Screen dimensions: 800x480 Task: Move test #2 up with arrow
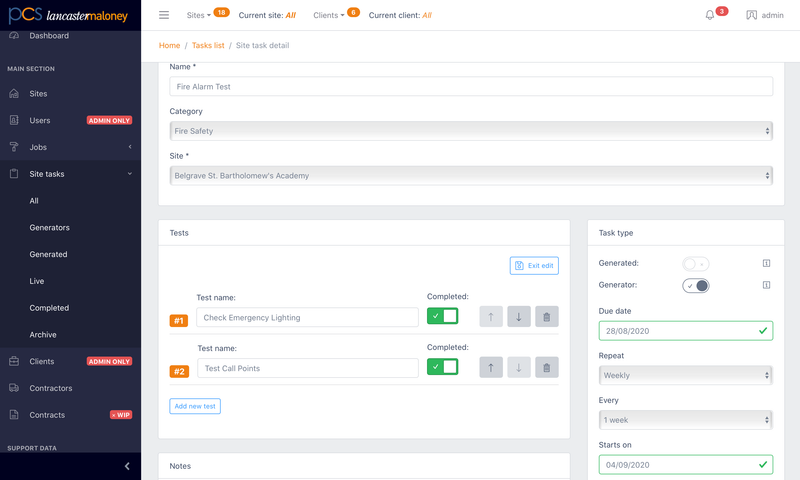pos(491,367)
